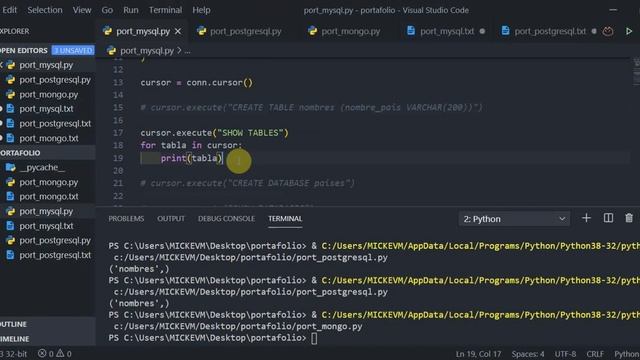This screenshot has height=360, width=640.
Task: Click the editor minimap scrollbar
Action: pyautogui.click(x=636, y=72)
